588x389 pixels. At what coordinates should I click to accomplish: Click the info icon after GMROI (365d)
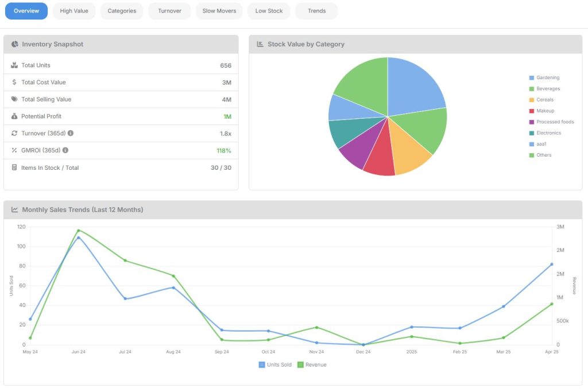pyautogui.click(x=65, y=150)
